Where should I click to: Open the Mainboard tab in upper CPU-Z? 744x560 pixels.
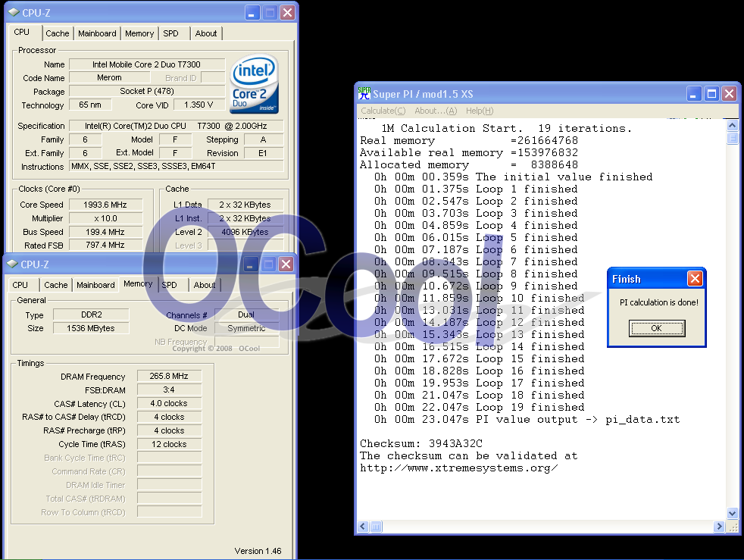tap(97, 33)
